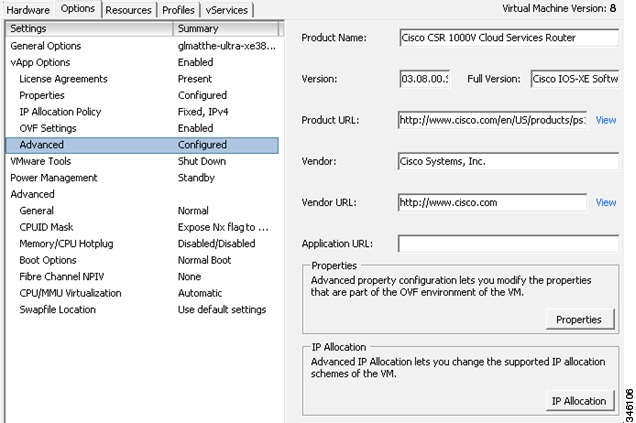Switch to the vServices tab
Screen dimensions: 636x423
coord(226,10)
